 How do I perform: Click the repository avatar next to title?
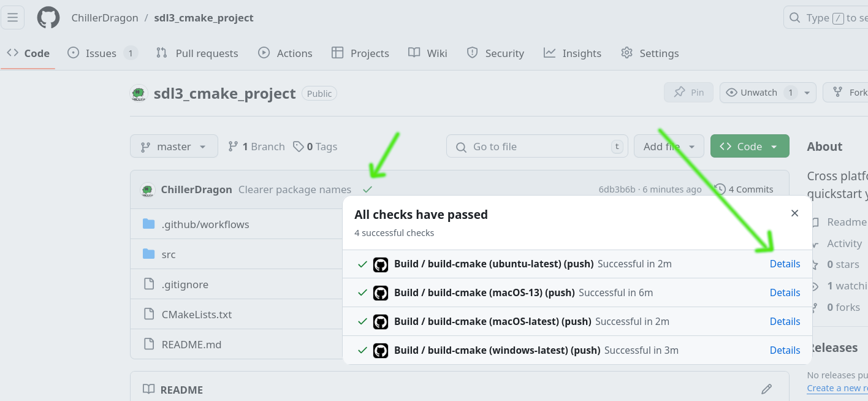point(139,93)
